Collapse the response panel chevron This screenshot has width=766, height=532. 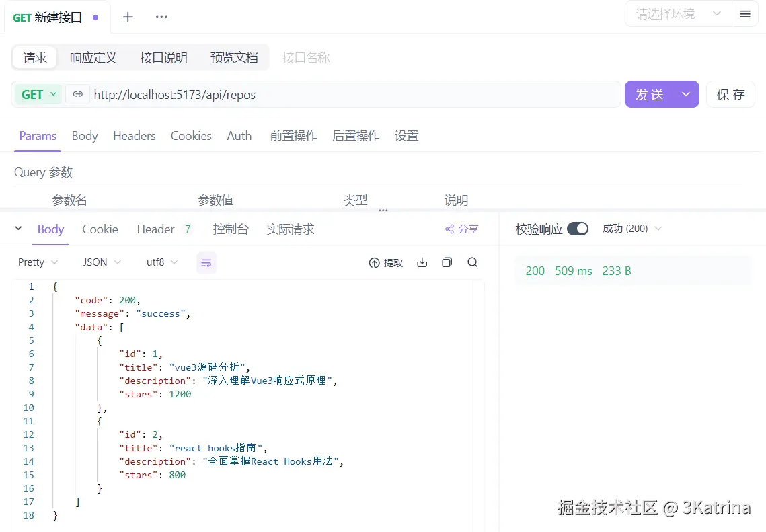(18, 228)
